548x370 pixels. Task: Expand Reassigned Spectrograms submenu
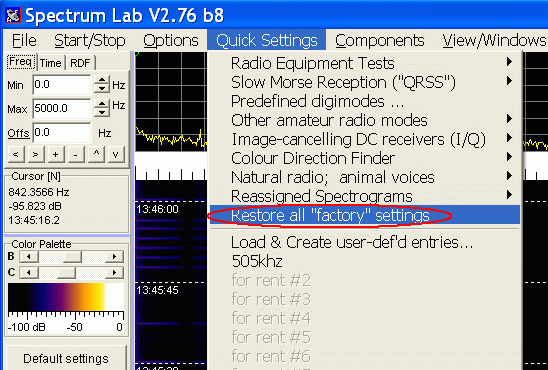365,196
